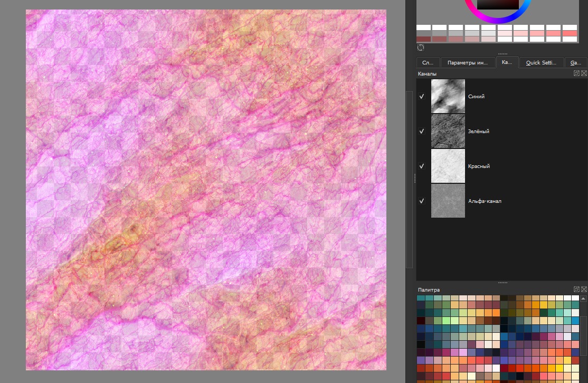
Task: Toggle the Зелёный channel checkbox
Action: click(422, 131)
